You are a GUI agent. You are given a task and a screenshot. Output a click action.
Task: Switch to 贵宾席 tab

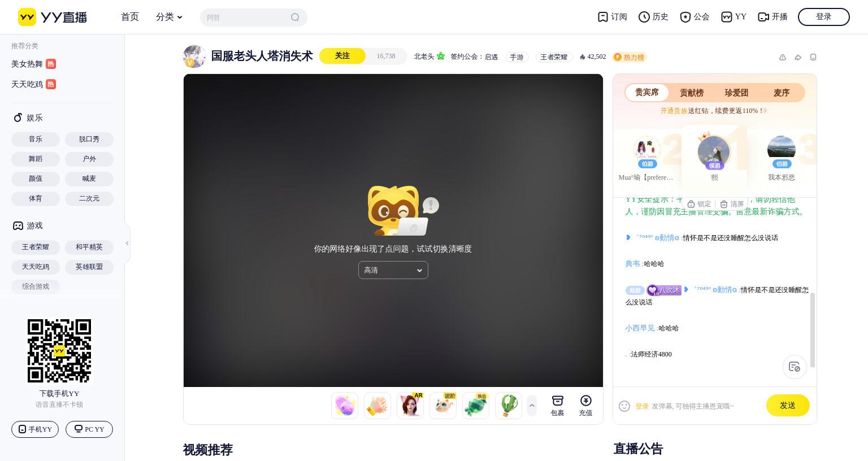click(647, 92)
